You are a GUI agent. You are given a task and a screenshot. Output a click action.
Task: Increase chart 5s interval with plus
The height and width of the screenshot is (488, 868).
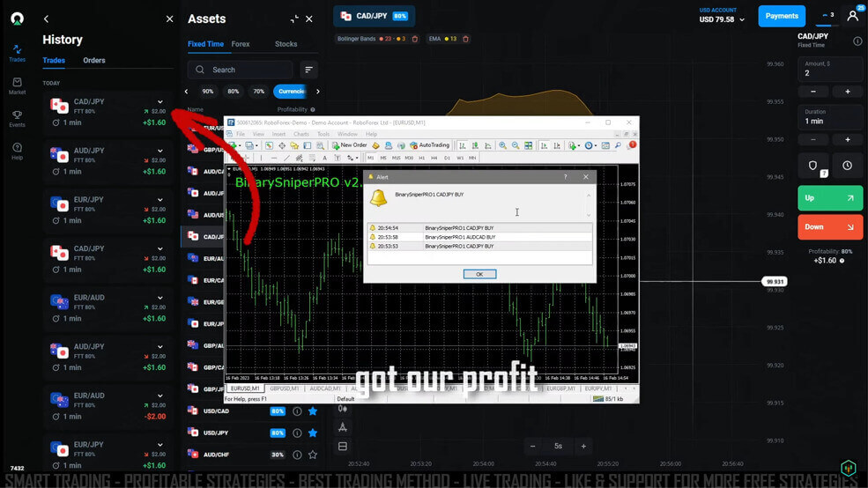[x=583, y=446]
